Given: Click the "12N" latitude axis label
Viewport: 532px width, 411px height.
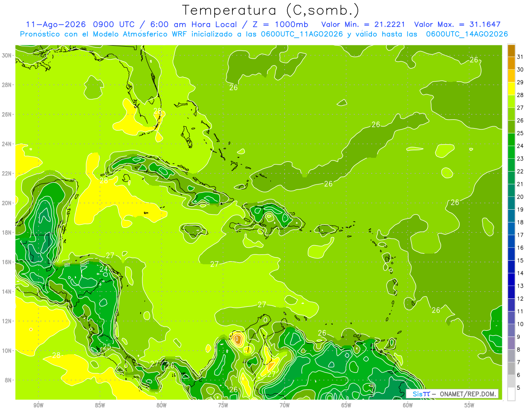Looking at the screenshot, I should (7, 321).
